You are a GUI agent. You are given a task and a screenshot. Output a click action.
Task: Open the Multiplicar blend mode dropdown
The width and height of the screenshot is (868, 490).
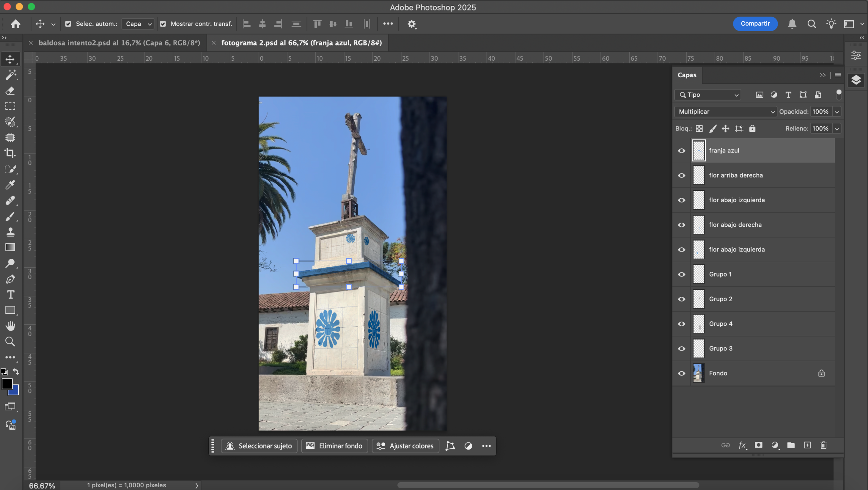(725, 111)
